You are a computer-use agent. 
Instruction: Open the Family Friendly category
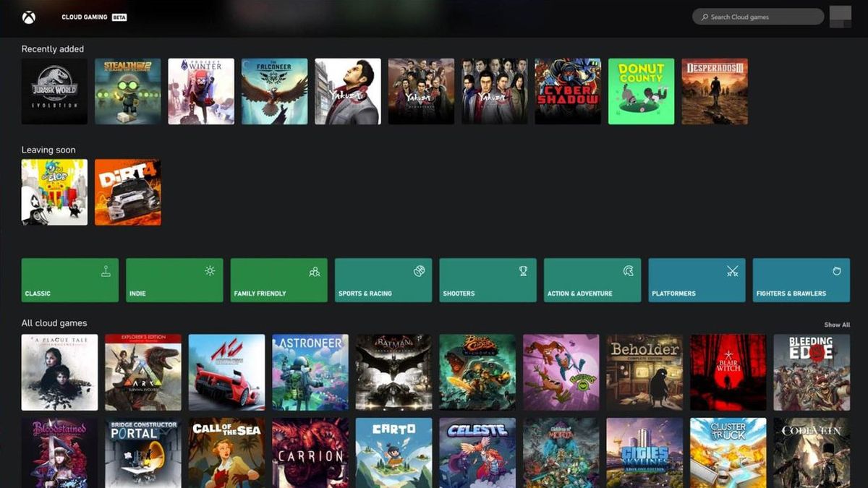(x=279, y=280)
